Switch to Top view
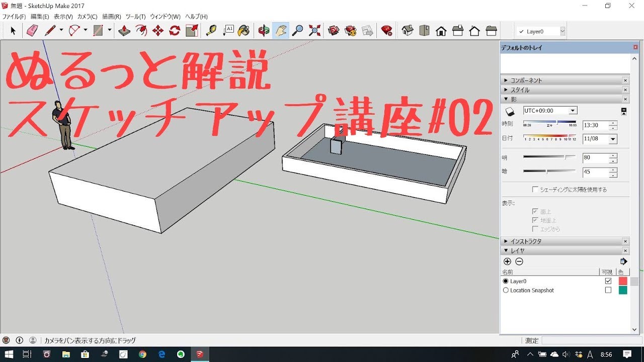This screenshot has height=362, width=644. pos(424,31)
